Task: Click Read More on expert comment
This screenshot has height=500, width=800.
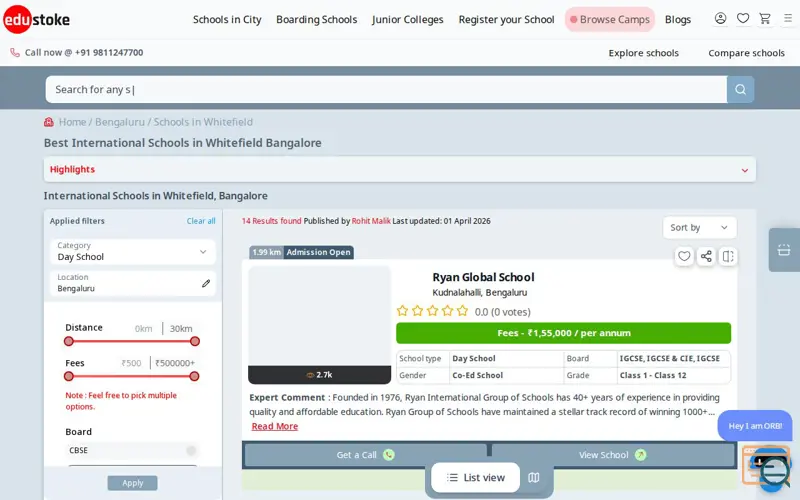Action: click(274, 427)
